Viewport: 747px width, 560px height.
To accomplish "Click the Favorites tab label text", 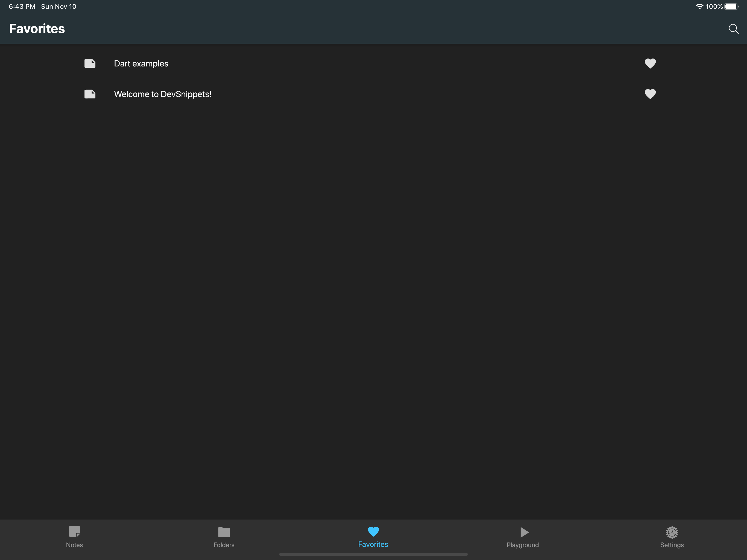I will 373,544.
